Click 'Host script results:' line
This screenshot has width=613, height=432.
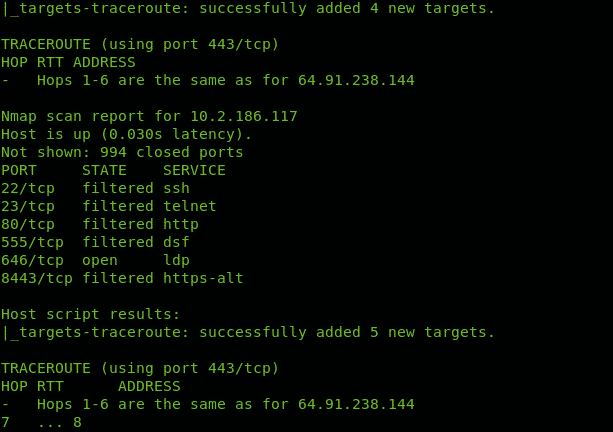click(90, 315)
